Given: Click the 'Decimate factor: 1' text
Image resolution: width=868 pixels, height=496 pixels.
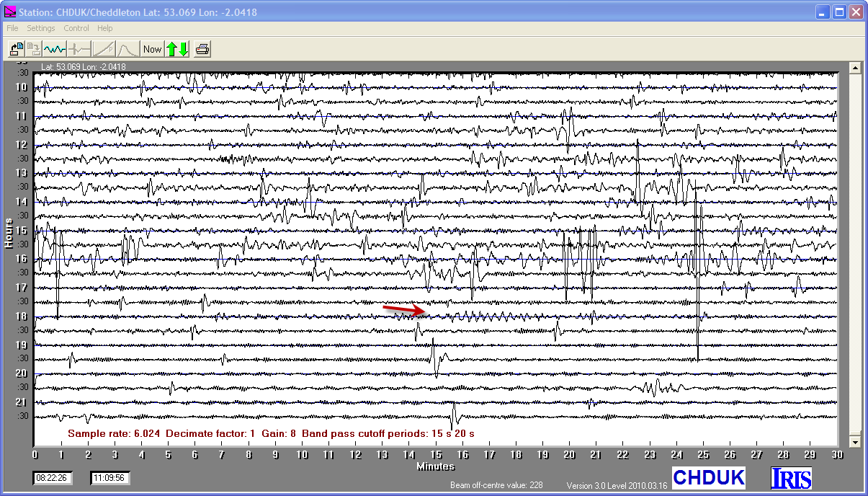Looking at the screenshot, I should [211, 433].
